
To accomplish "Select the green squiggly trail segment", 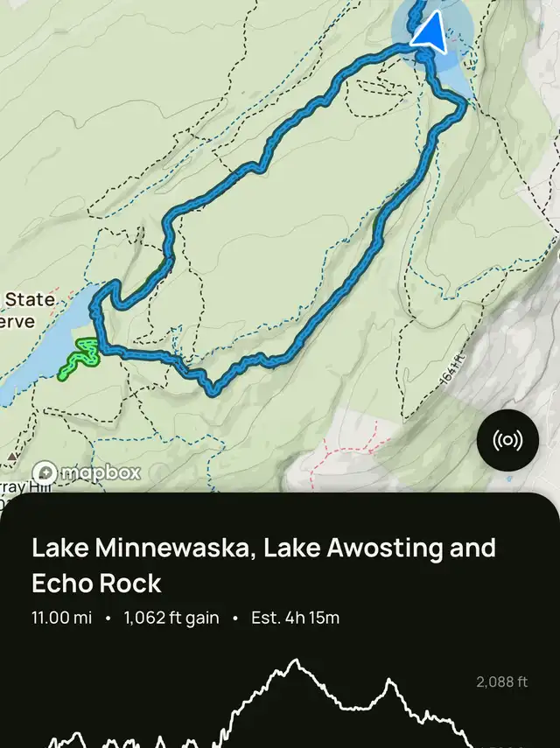I will (x=78, y=358).
